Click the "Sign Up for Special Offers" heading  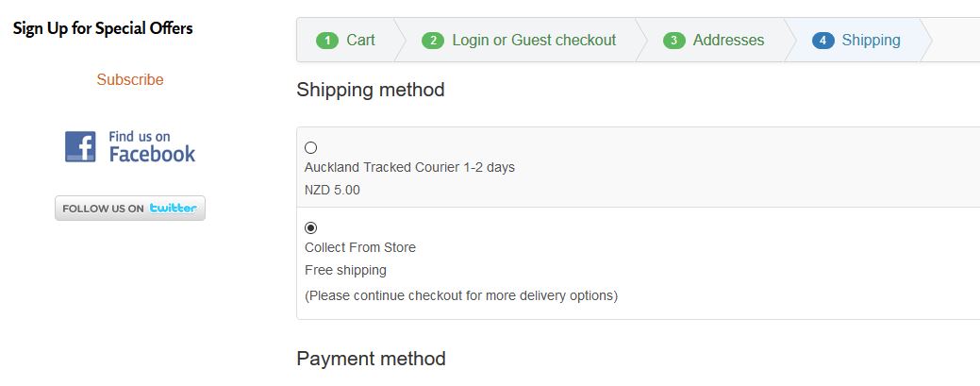(x=103, y=28)
